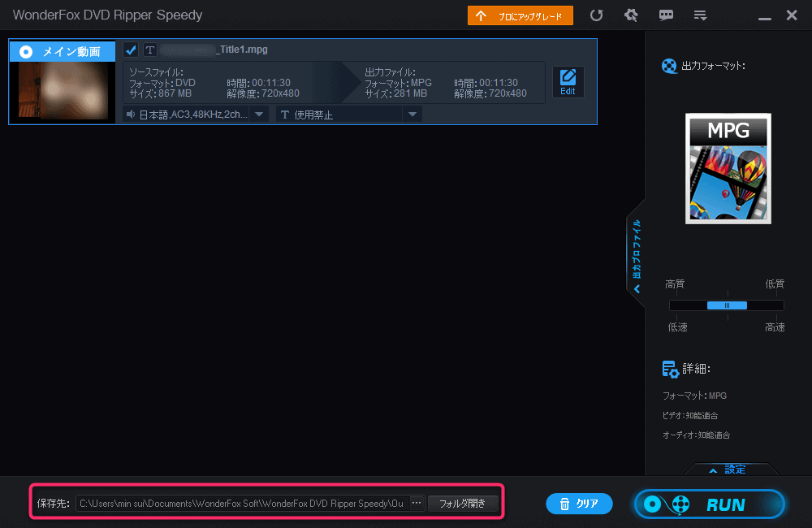The height and width of the screenshot is (528, 812).
Task: Open the settings gear icon
Action: (631, 15)
